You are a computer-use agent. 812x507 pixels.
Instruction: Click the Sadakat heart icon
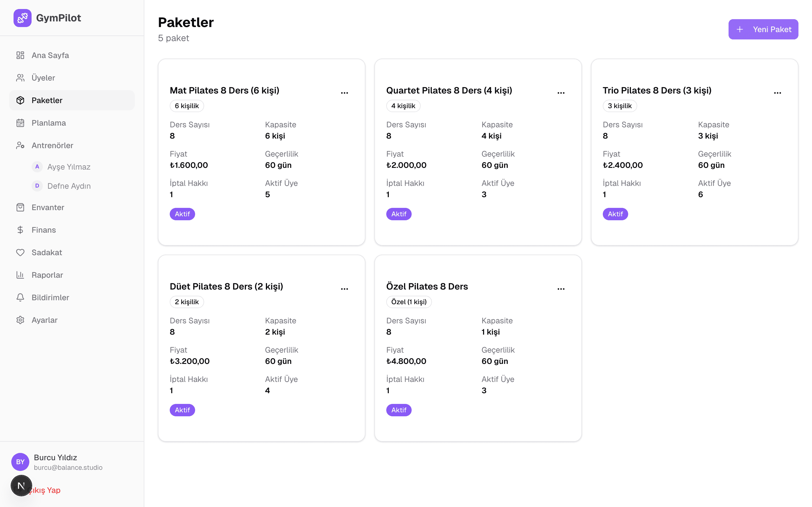[20, 252]
